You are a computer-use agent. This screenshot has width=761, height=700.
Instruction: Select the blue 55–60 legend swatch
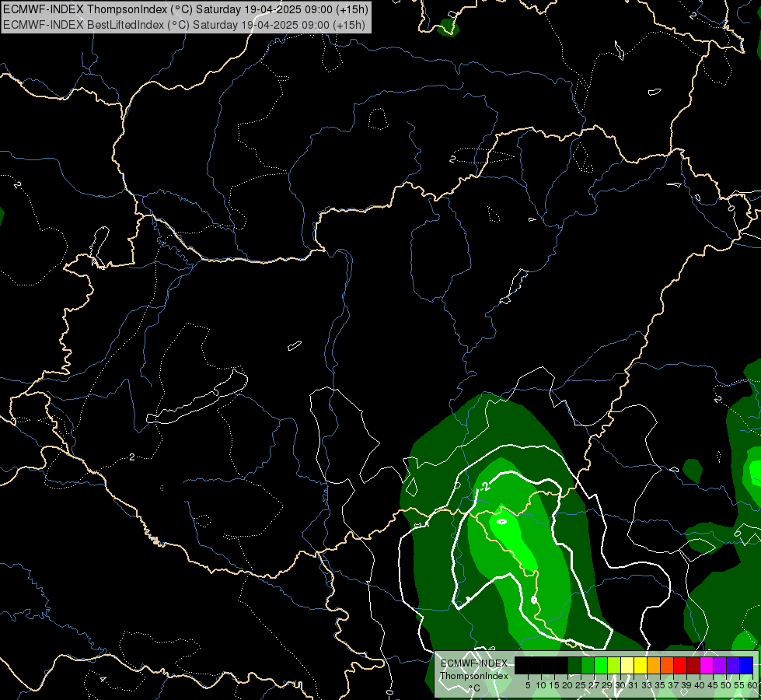point(746,666)
